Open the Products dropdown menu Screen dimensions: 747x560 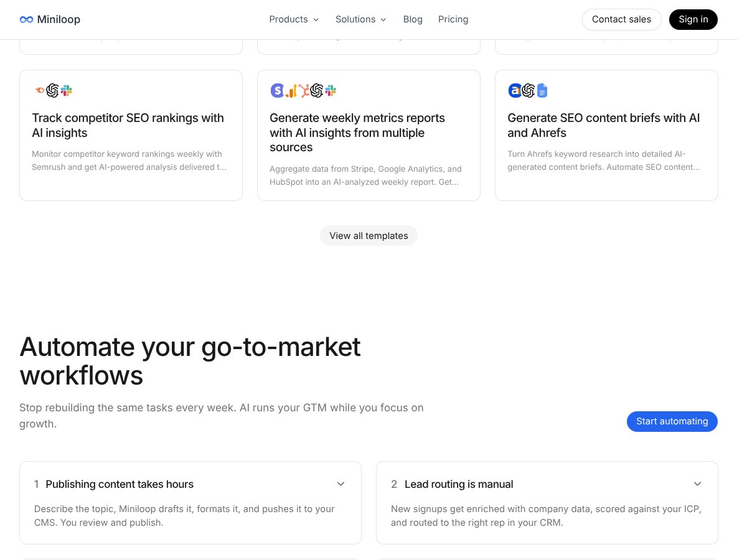coord(294,19)
